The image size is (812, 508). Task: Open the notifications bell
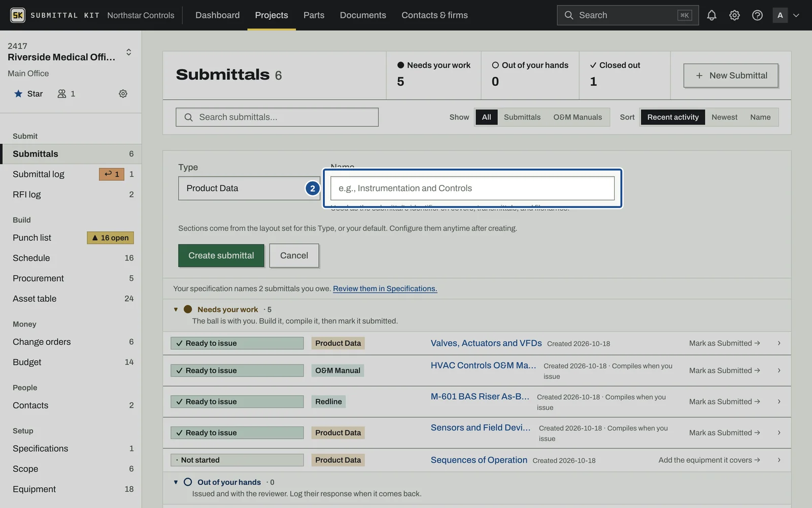[712, 15]
